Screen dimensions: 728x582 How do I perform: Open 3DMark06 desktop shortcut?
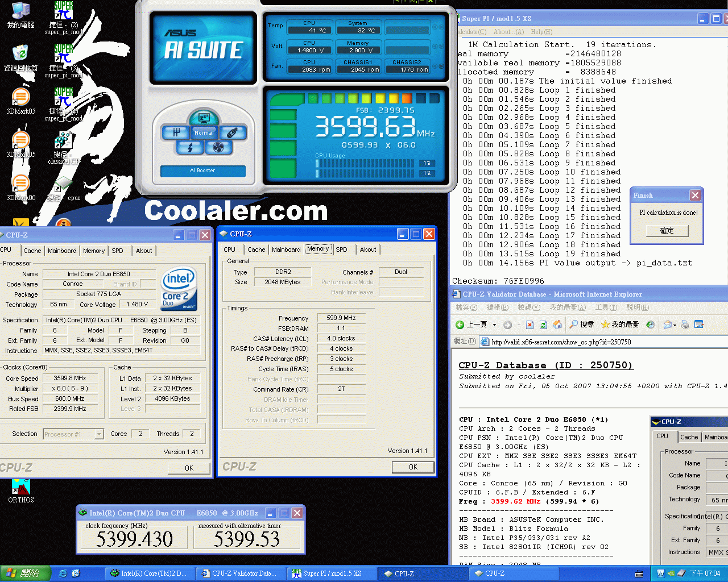[21, 188]
